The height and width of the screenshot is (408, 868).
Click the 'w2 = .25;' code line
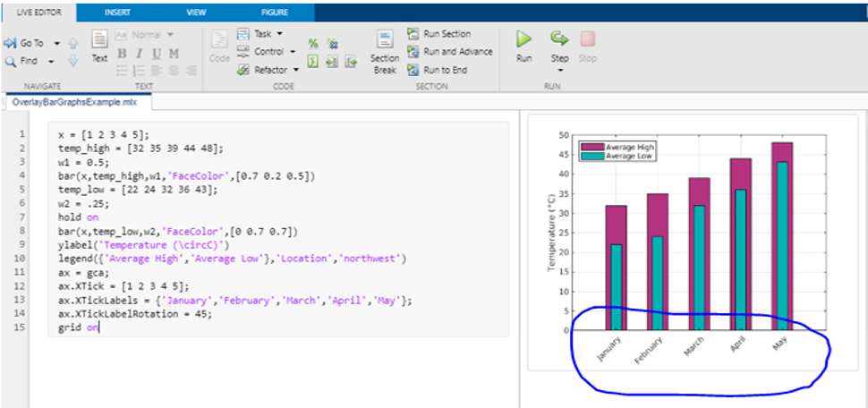[83, 204]
